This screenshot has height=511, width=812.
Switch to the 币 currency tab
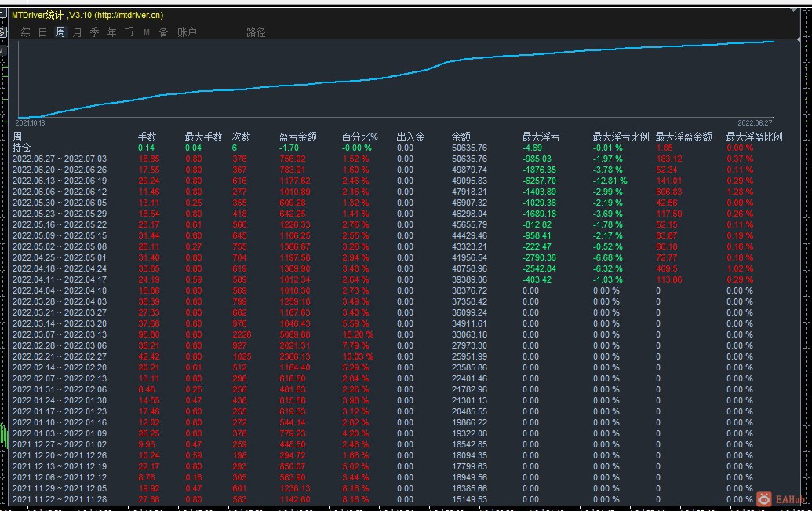[x=129, y=33]
